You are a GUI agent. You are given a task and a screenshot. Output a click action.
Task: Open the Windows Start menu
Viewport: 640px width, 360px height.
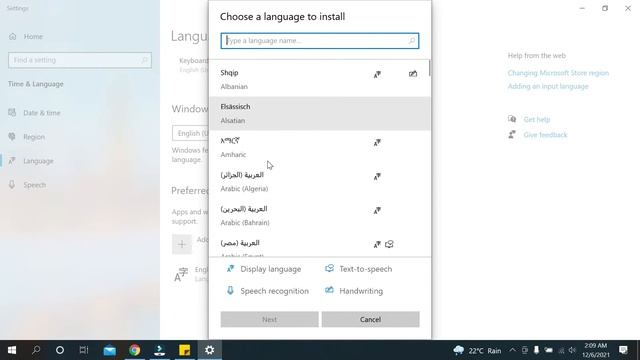[12, 350]
